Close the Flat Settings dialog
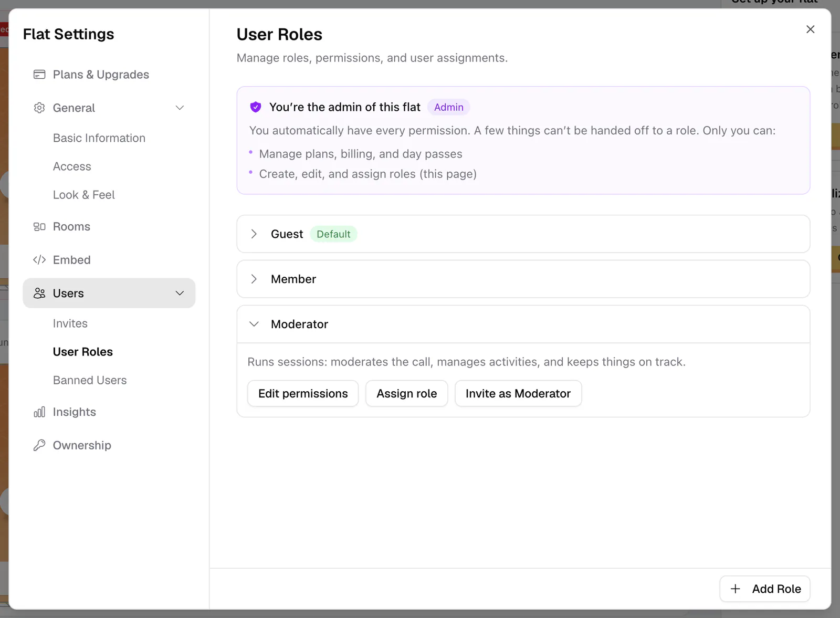The height and width of the screenshot is (618, 840). 811,29
